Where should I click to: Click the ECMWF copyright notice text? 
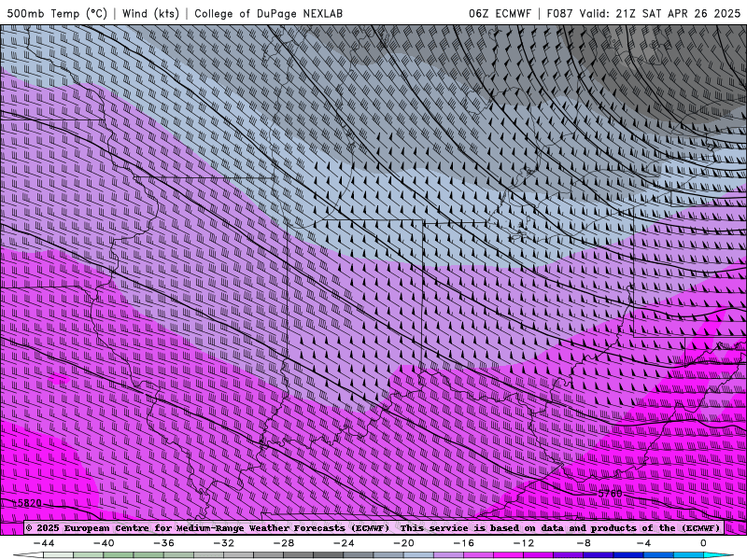click(x=373, y=527)
